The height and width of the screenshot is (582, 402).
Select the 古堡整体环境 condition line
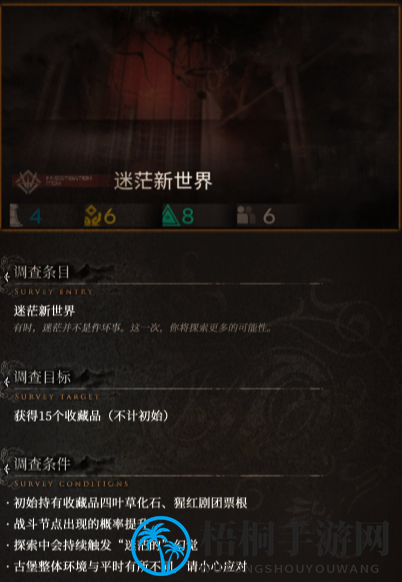tap(130, 566)
